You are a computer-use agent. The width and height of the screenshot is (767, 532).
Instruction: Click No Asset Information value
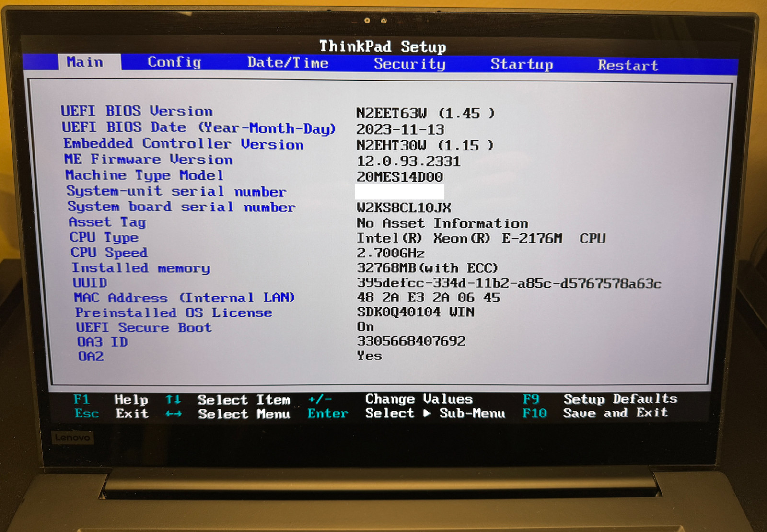click(x=442, y=223)
